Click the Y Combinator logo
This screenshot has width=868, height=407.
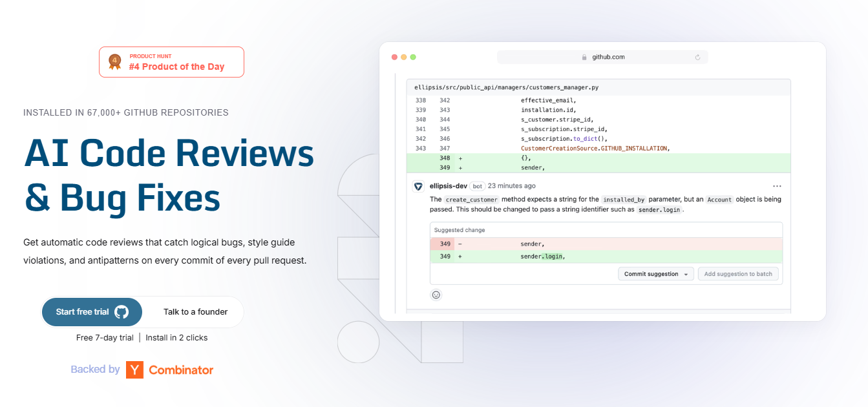click(134, 370)
